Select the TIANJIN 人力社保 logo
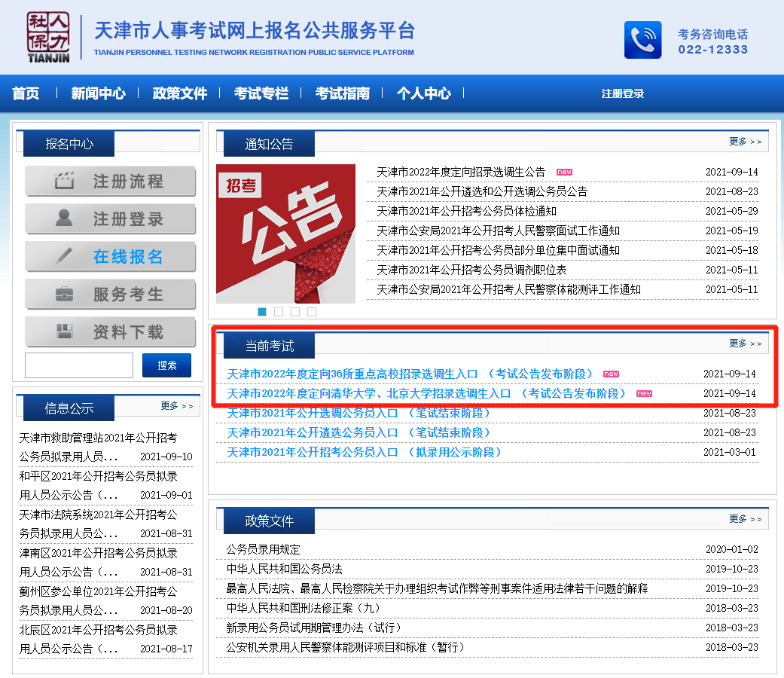 (x=47, y=37)
